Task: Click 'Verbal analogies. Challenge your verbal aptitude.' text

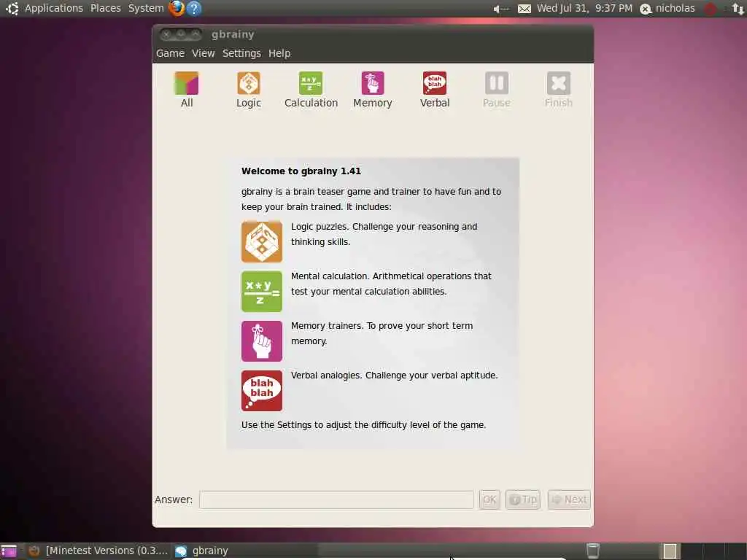Action: click(x=395, y=376)
